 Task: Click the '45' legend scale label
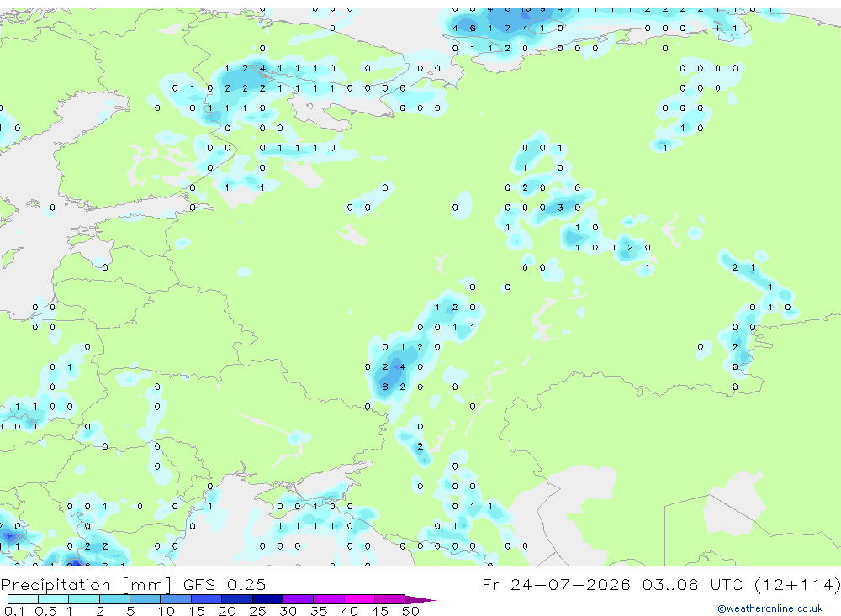point(380,611)
